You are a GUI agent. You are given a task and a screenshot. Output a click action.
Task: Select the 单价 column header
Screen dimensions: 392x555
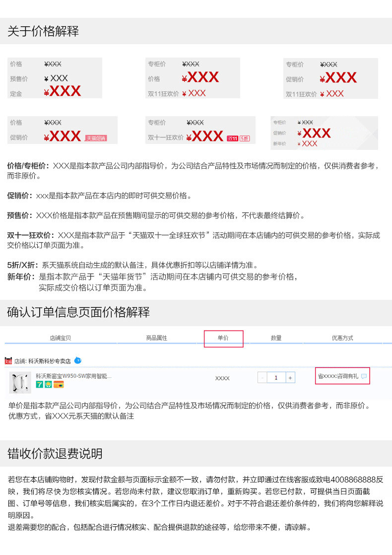(223, 338)
